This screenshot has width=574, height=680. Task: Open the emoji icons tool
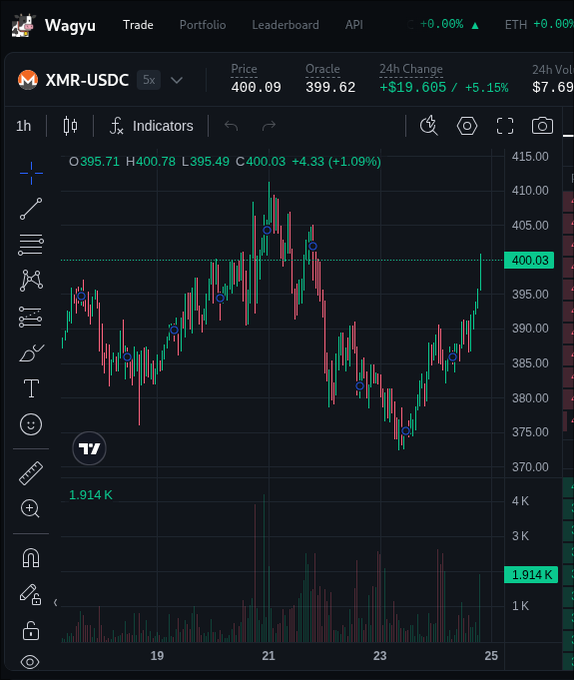point(31,424)
